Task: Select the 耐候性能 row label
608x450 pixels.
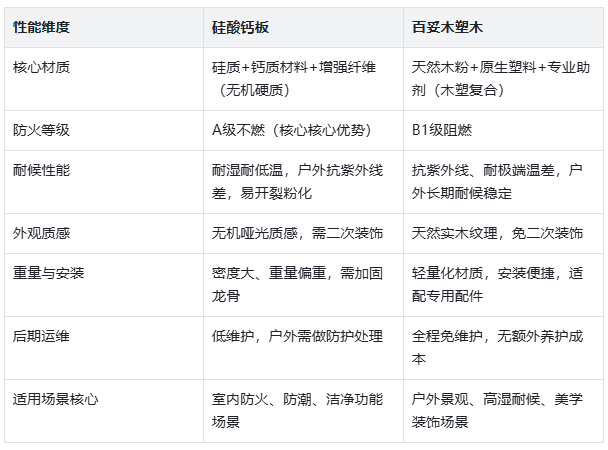Action: tap(42, 171)
